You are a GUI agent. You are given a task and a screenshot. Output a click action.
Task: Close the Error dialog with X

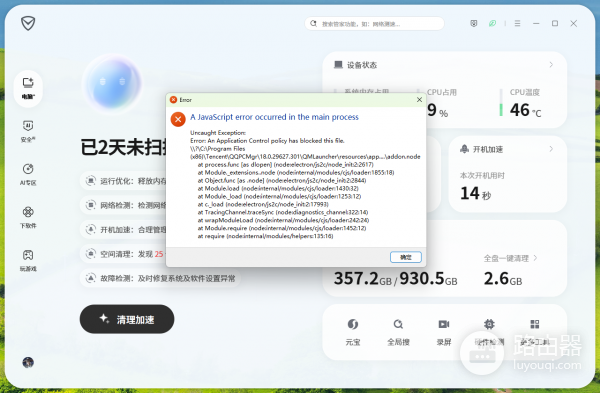point(419,99)
